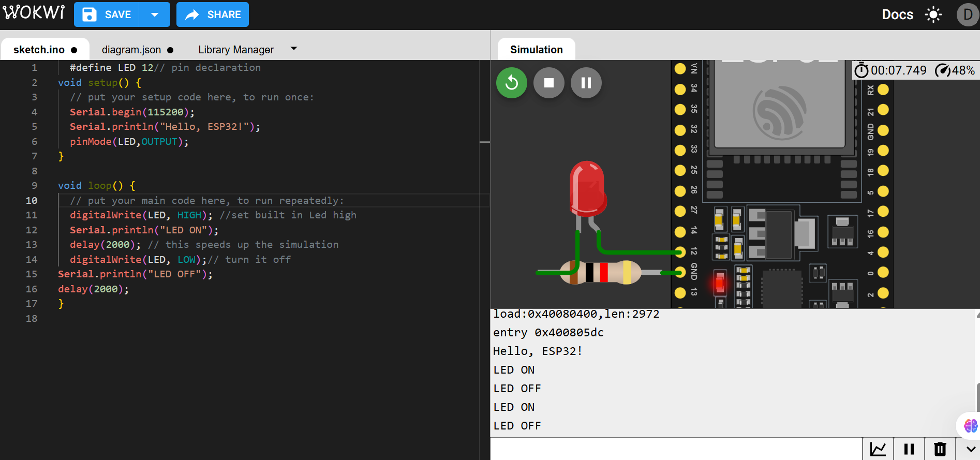Click the simulation timer stopwatch icon

click(862, 70)
